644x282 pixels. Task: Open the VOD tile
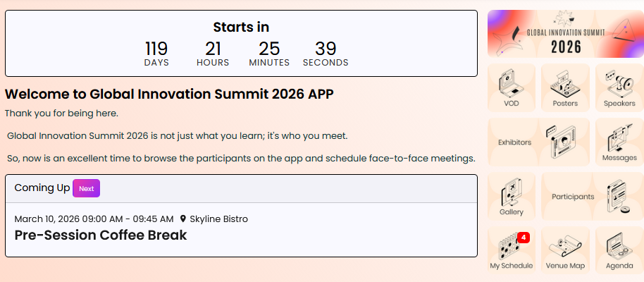pyautogui.click(x=511, y=87)
